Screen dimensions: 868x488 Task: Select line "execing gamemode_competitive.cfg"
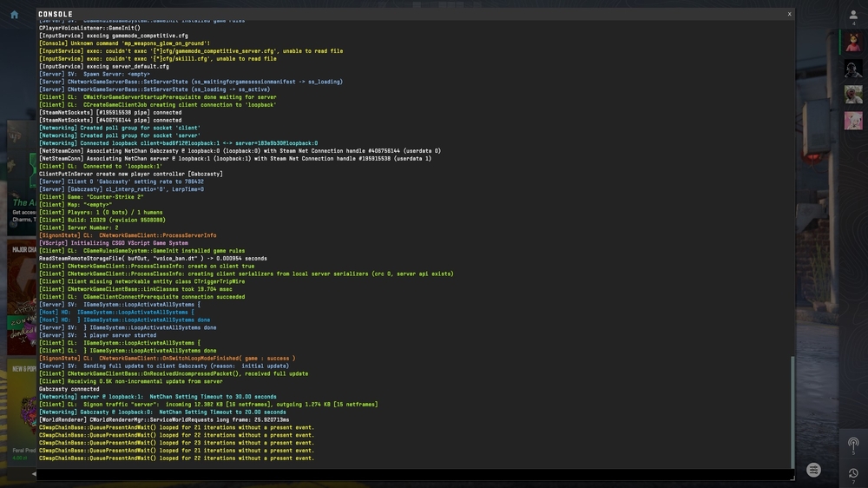[x=114, y=36]
